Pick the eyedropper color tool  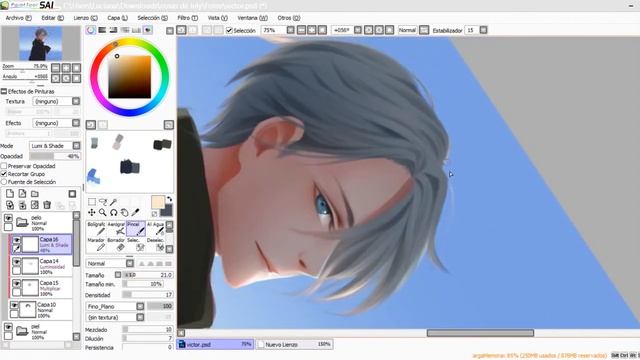tap(136, 212)
